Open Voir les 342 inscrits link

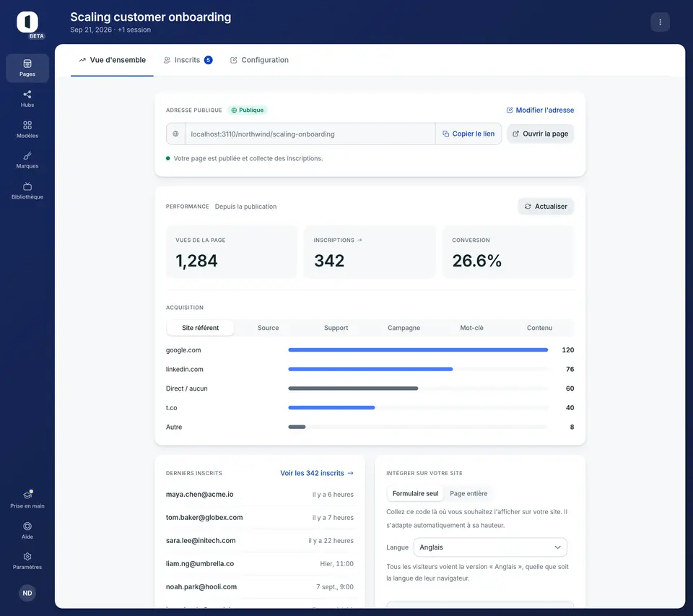tap(317, 473)
